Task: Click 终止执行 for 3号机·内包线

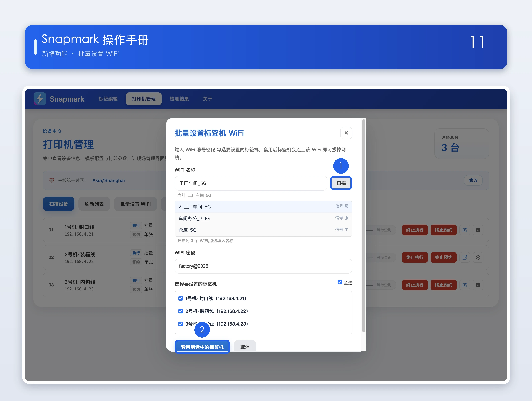Action: [415, 285]
